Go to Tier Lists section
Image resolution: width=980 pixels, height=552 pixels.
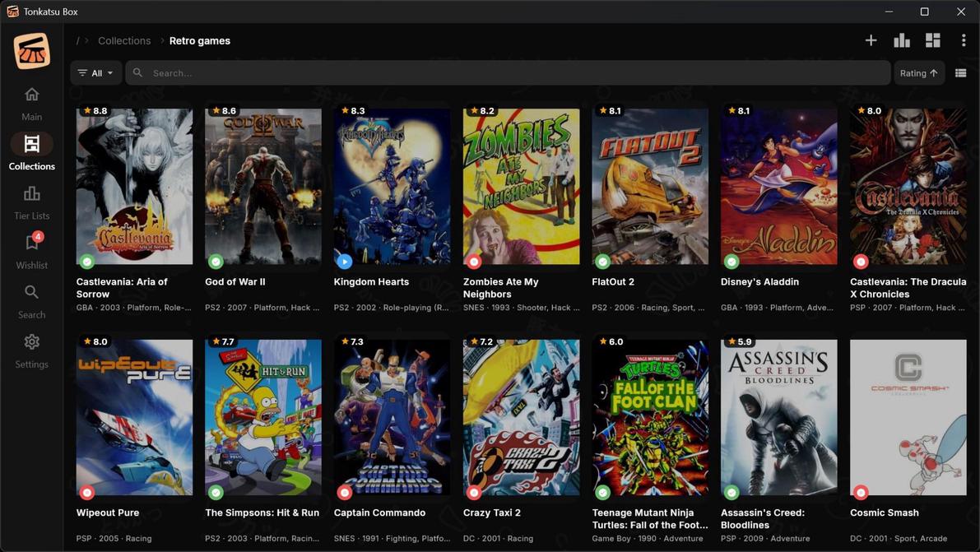click(32, 202)
